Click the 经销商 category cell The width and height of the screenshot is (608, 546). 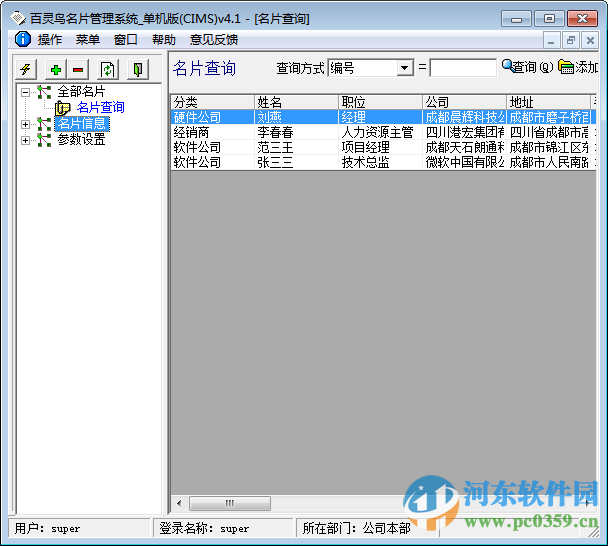tap(212, 132)
